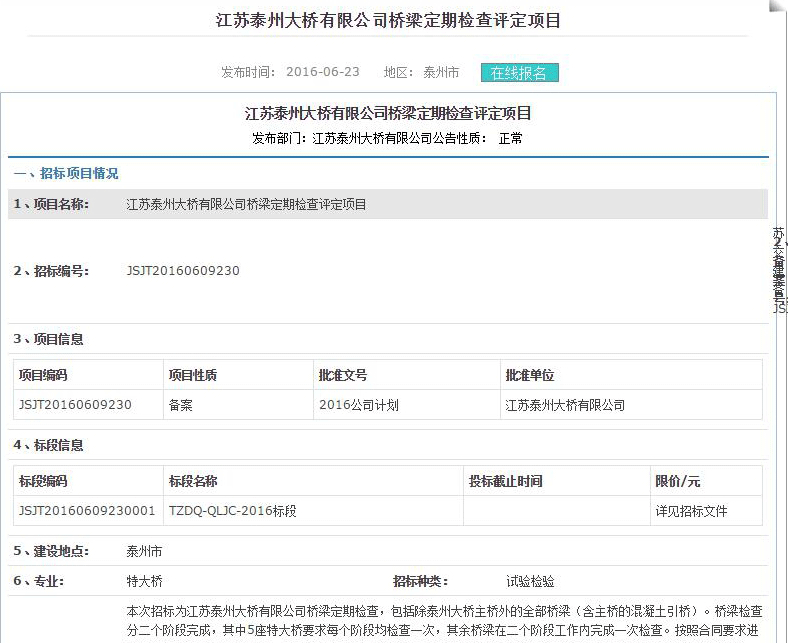The height and width of the screenshot is (643, 788).
Task: Select the section code JSJT20160609230001
Action: (x=87, y=511)
